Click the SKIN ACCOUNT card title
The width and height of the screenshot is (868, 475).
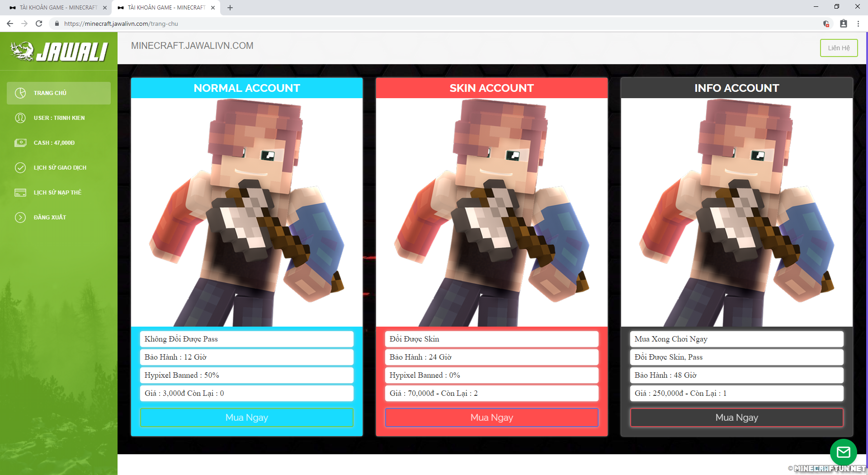coord(492,88)
